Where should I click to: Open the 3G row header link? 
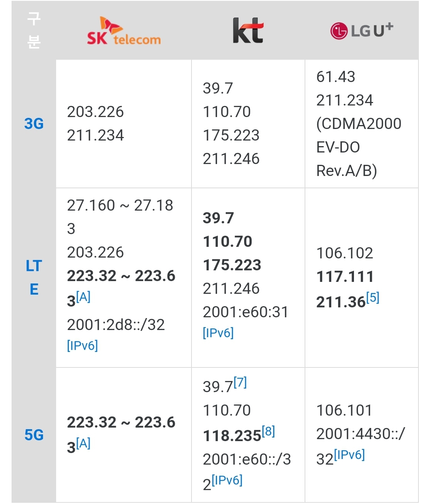click(34, 124)
